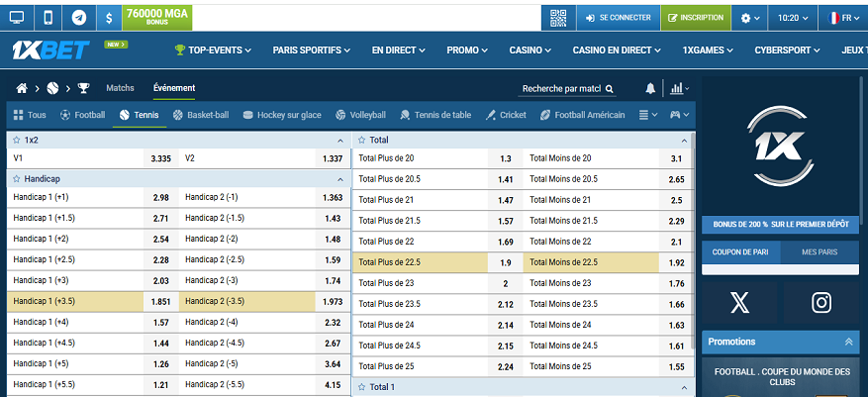This screenshot has height=397, width=868.
Task: Open the QR code icon
Action: tap(558, 18)
